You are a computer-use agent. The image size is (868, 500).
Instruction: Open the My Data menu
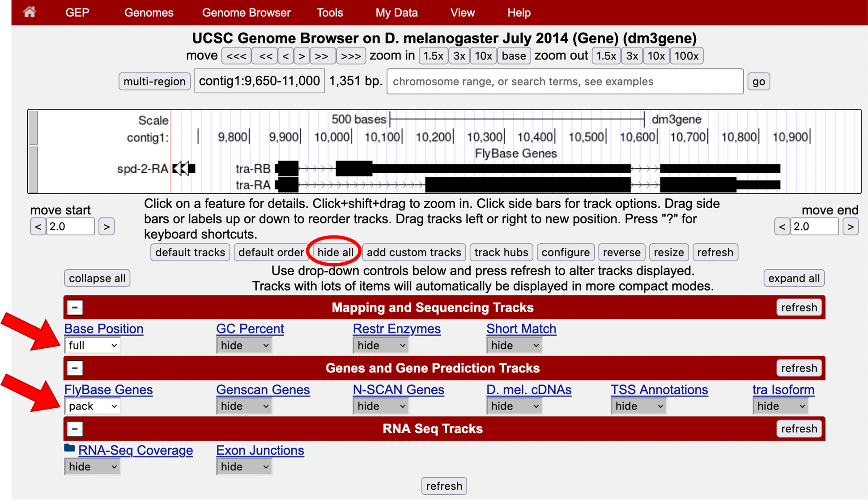396,13
